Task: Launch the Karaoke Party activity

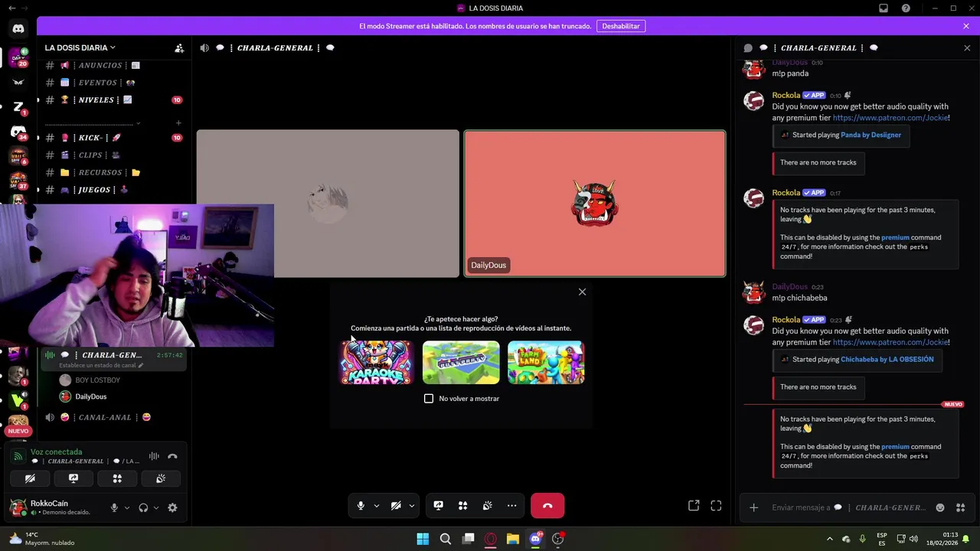Action: (x=376, y=362)
